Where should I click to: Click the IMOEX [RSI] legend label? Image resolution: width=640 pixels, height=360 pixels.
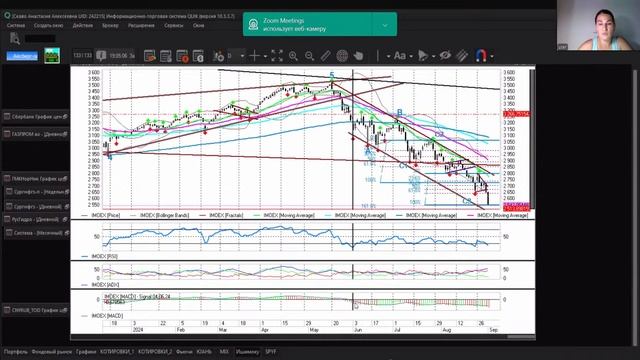[104, 256]
